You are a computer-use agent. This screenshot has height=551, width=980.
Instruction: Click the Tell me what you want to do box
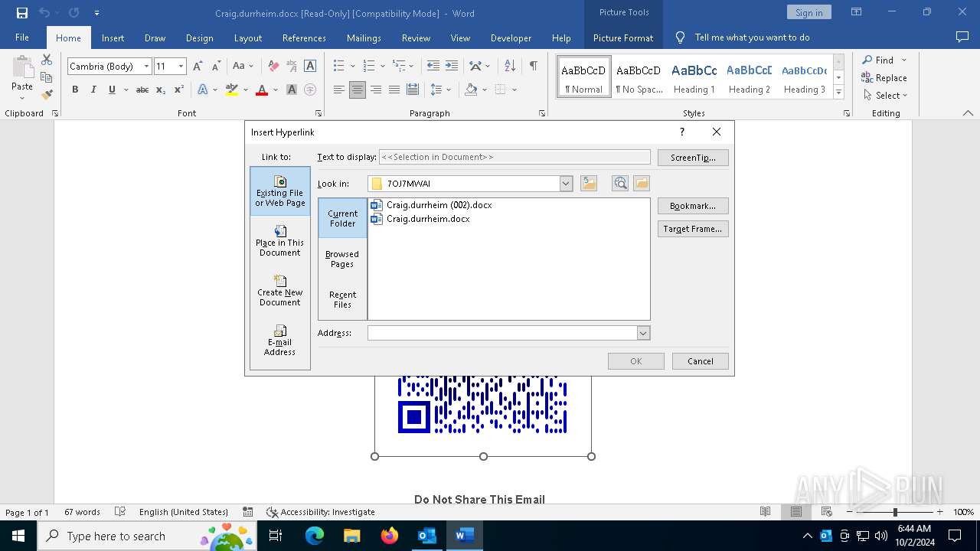point(753,37)
